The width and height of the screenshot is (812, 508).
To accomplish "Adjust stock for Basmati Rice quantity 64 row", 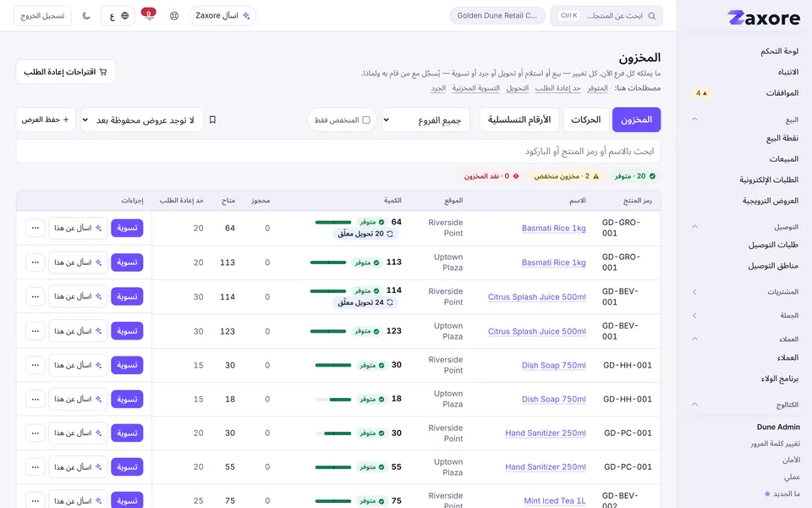I will (127, 228).
